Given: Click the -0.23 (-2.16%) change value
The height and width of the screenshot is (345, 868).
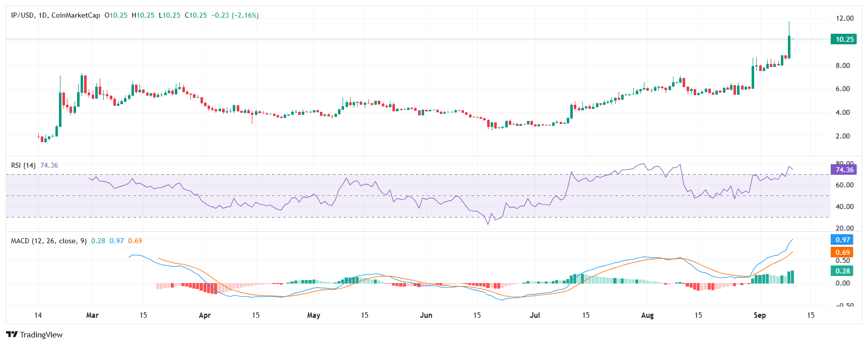Looking at the screenshot, I should pyautogui.click(x=235, y=16).
